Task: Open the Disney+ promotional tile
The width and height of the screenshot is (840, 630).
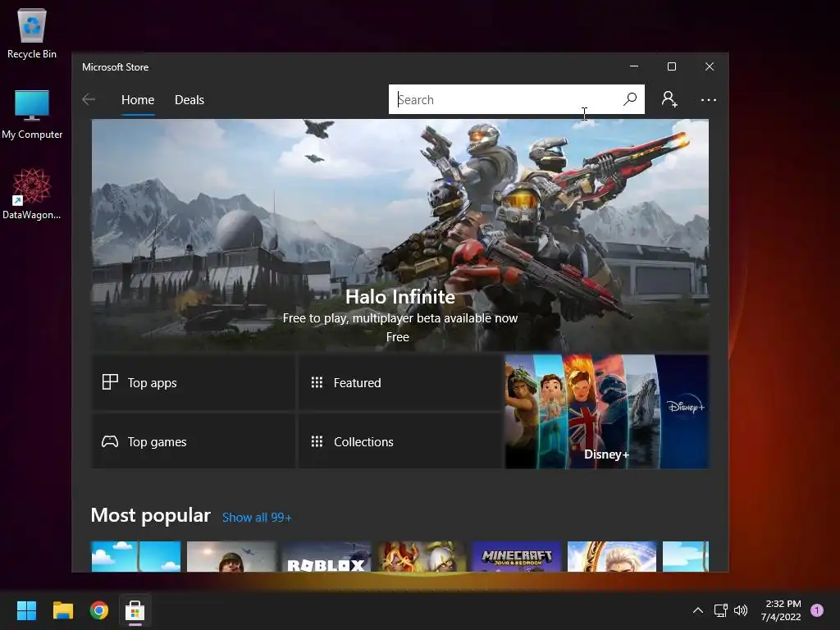Action: [x=607, y=412]
